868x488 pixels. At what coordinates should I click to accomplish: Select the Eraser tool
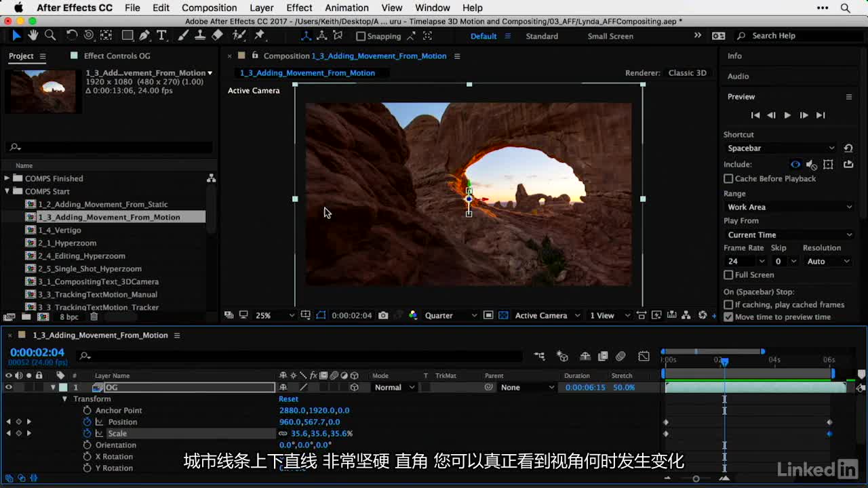[x=217, y=35]
